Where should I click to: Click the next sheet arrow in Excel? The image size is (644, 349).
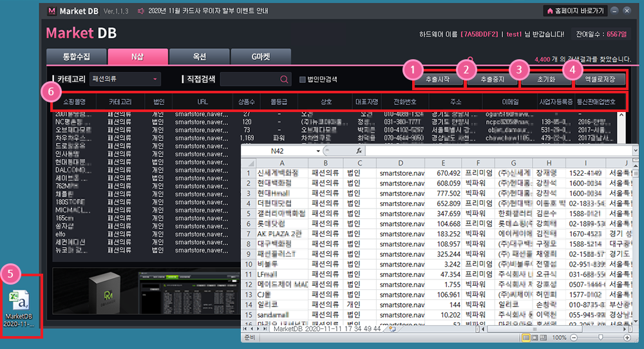pos(258,329)
